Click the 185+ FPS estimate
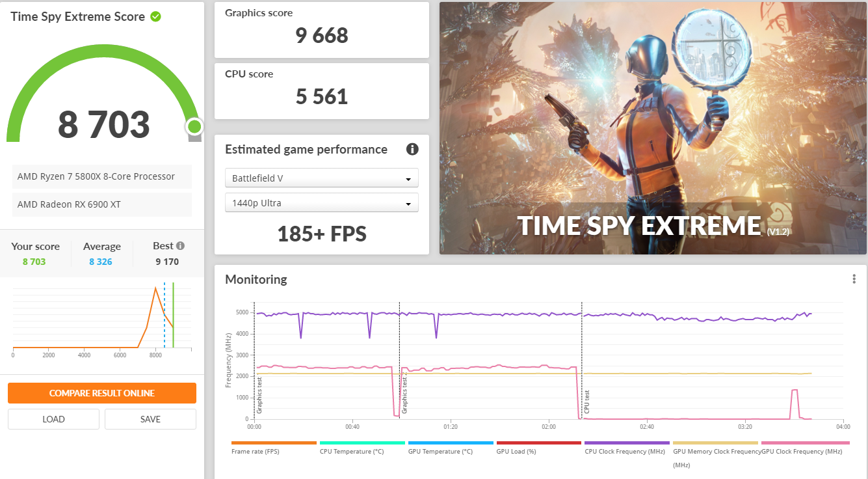Viewport: 868px width, 479px height. click(x=322, y=233)
